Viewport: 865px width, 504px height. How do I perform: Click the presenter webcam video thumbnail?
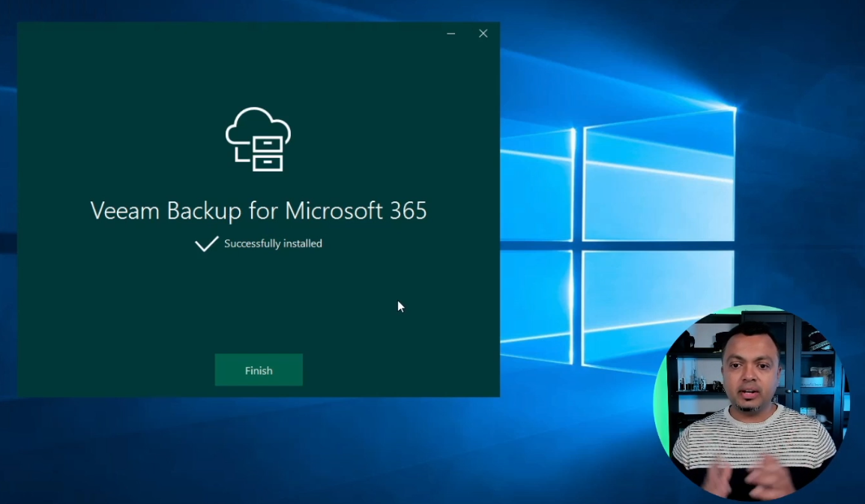(751, 403)
